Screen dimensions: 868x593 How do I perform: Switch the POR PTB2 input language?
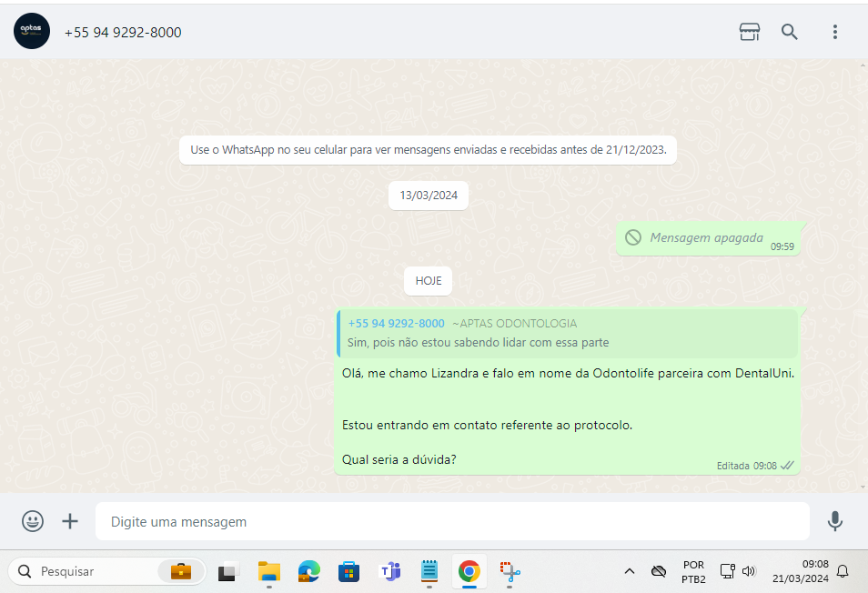[693, 572]
